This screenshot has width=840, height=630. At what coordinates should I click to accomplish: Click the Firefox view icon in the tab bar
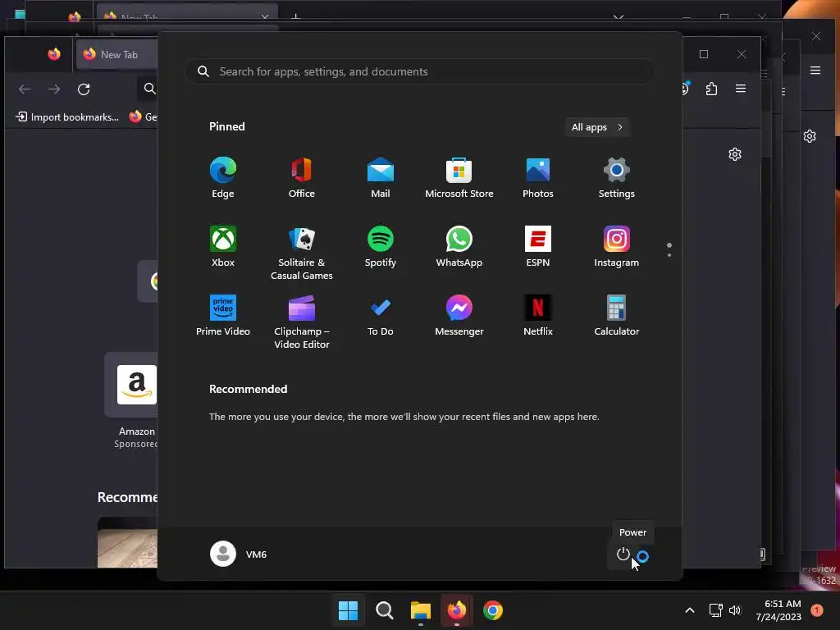click(x=54, y=54)
